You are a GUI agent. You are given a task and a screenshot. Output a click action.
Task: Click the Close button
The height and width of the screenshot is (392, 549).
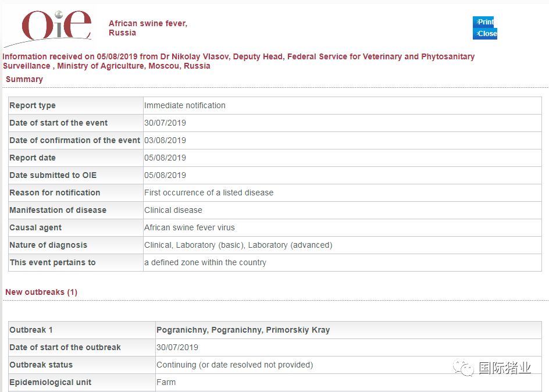pos(485,34)
